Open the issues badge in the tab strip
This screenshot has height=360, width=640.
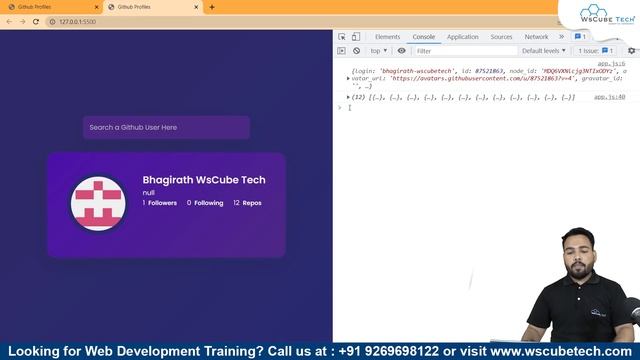[580, 37]
